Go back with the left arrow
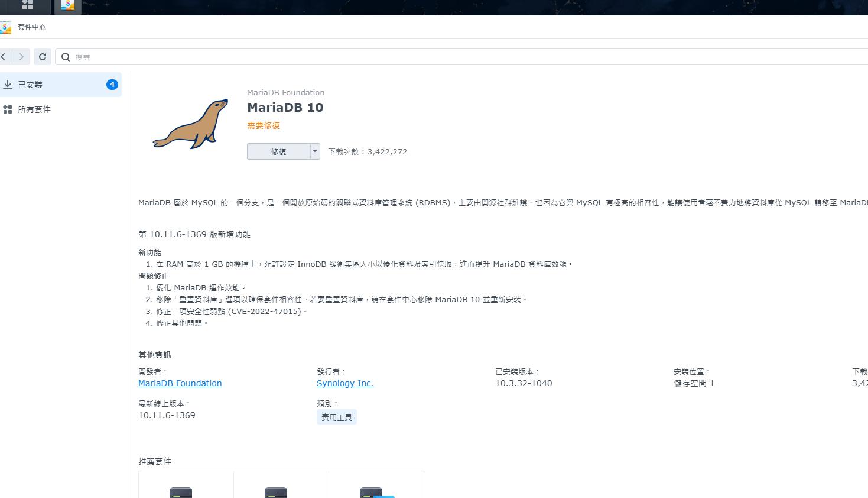The height and width of the screenshot is (498, 868). pyautogui.click(x=5, y=57)
